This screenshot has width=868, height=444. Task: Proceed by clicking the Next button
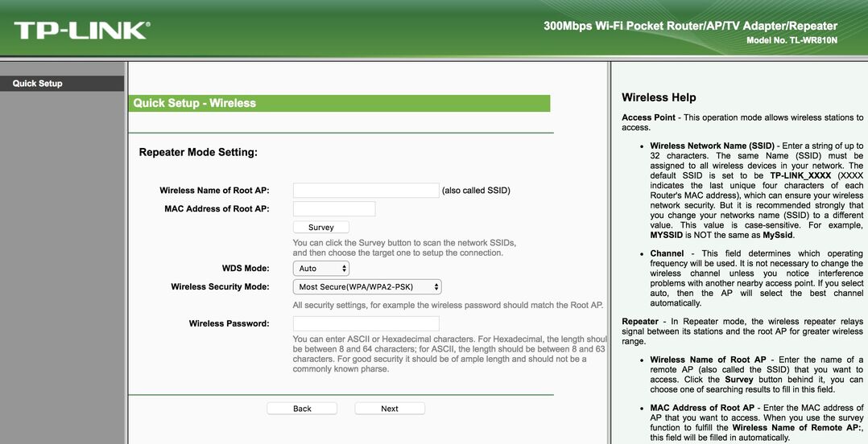coord(390,409)
